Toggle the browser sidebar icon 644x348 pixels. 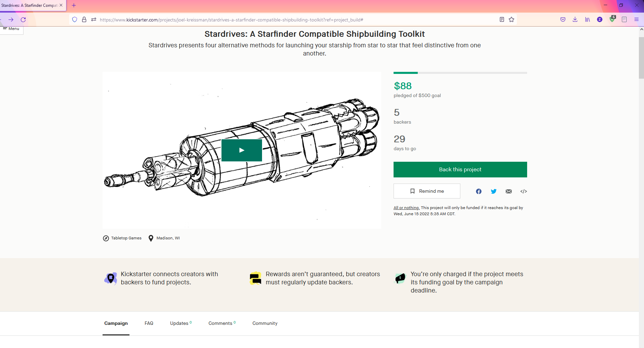pyautogui.click(x=624, y=20)
